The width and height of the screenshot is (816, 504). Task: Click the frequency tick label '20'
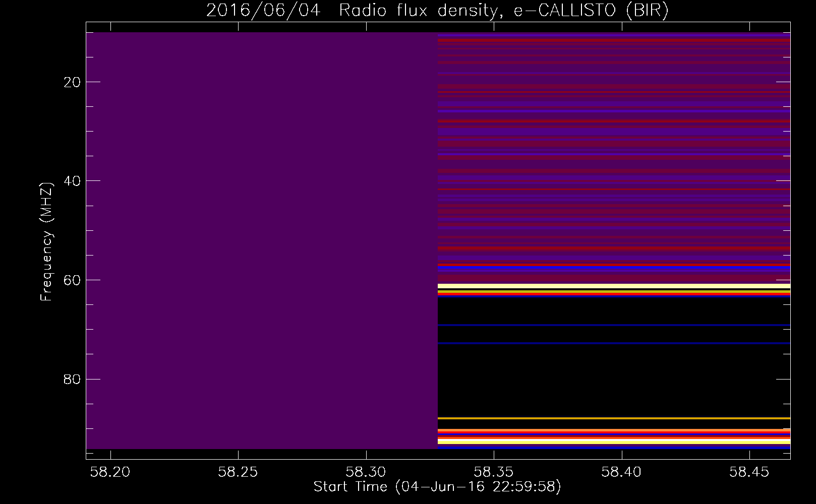[73, 82]
